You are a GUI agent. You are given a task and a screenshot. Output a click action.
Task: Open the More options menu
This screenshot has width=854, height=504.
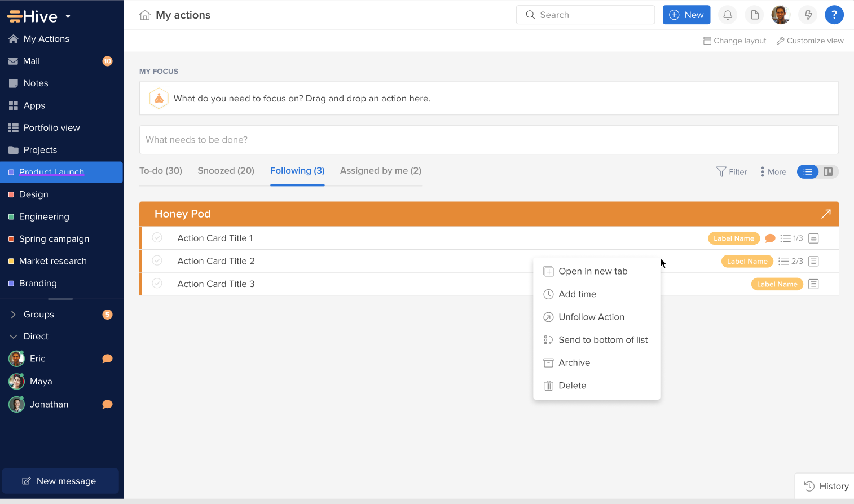click(x=773, y=172)
